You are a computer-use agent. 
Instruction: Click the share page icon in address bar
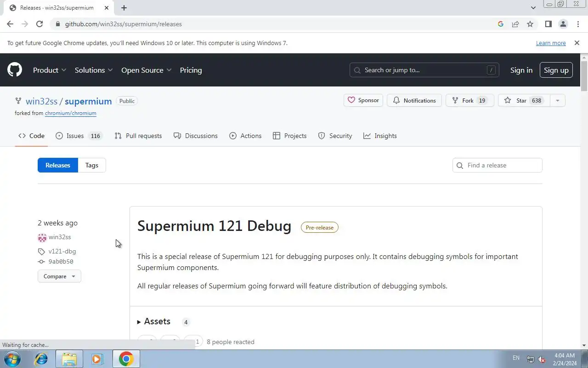coord(515,24)
